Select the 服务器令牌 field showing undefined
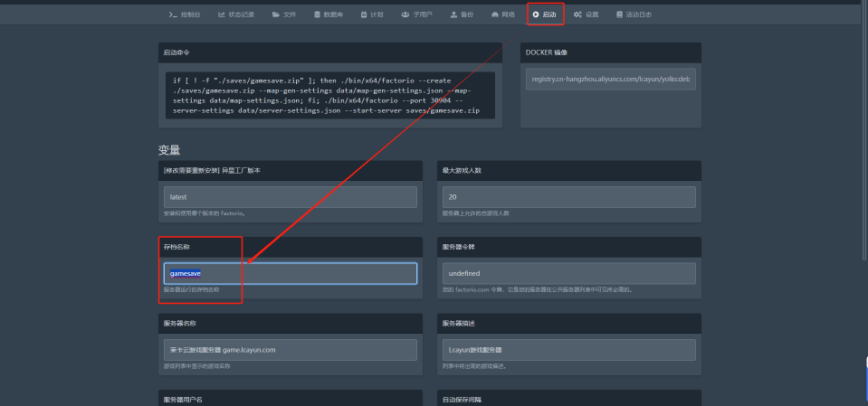Viewport: 868px width, 406px height. click(569, 273)
